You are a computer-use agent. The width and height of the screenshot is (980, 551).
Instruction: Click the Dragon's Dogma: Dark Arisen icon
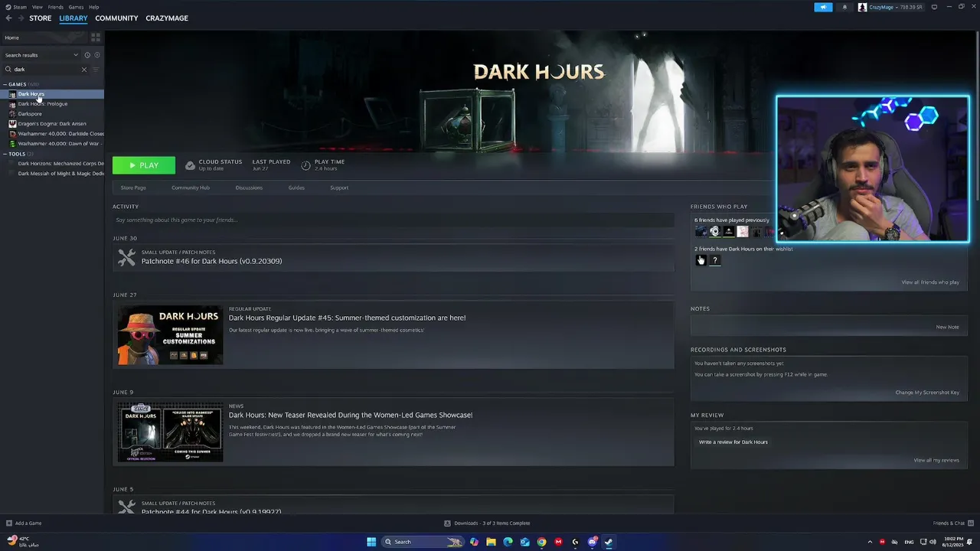click(12, 124)
